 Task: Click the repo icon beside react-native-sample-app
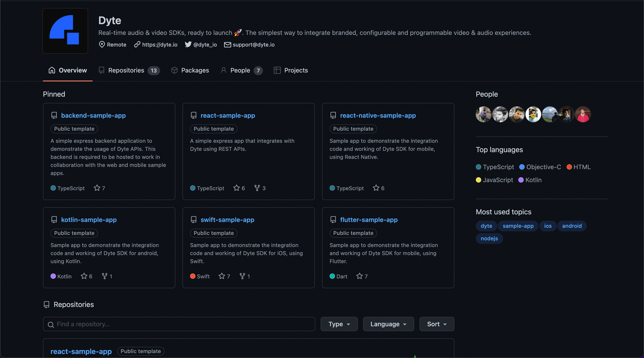(x=333, y=115)
